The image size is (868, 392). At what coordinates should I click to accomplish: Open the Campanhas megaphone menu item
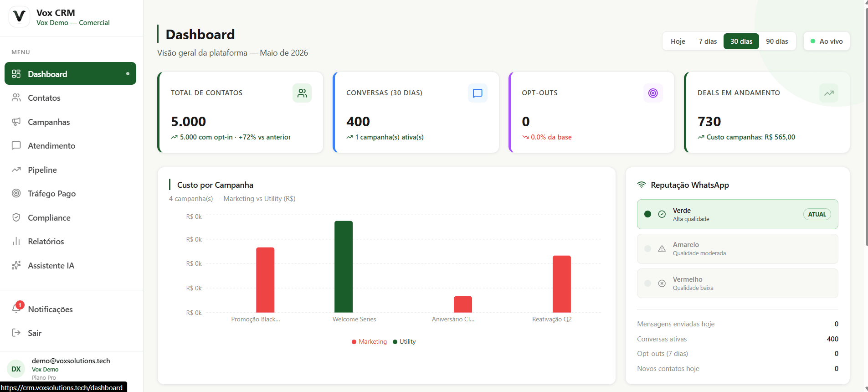70,122
